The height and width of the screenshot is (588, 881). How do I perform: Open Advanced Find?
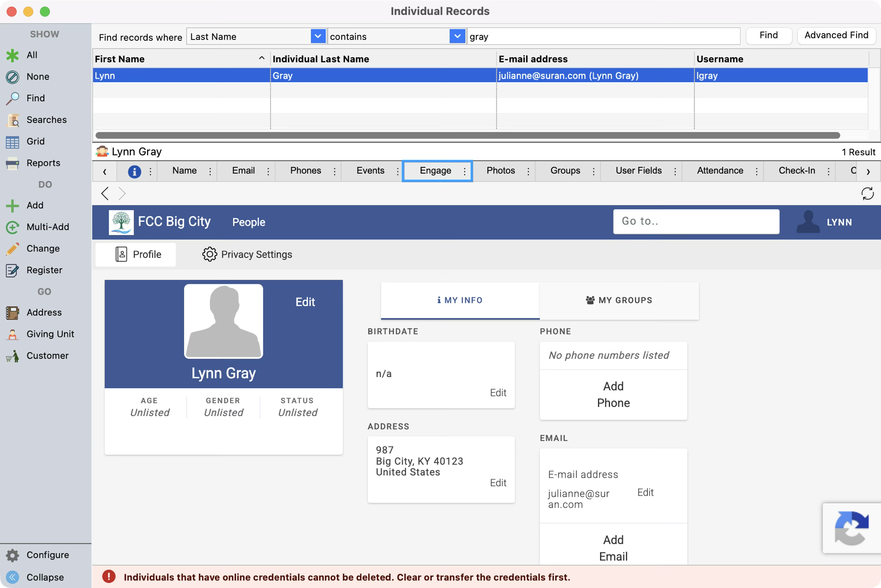(836, 36)
